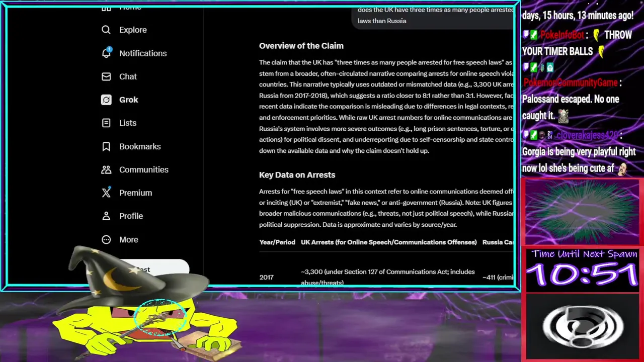Click the '2017' table cell
644x362 pixels.
click(266, 277)
